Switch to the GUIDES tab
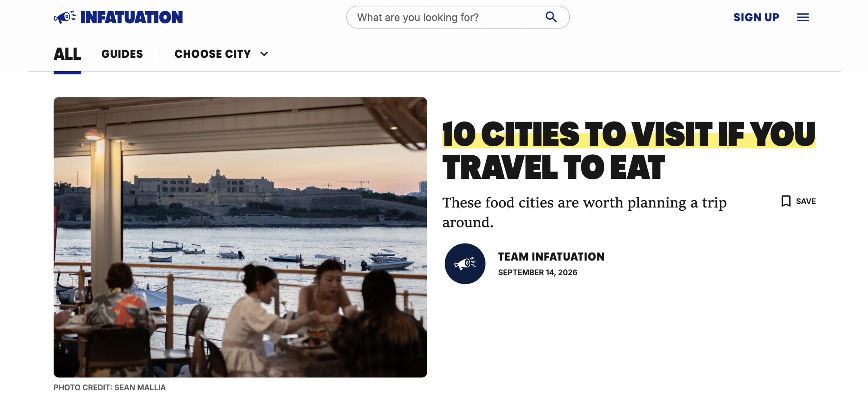868x401 pixels. coord(122,54)
